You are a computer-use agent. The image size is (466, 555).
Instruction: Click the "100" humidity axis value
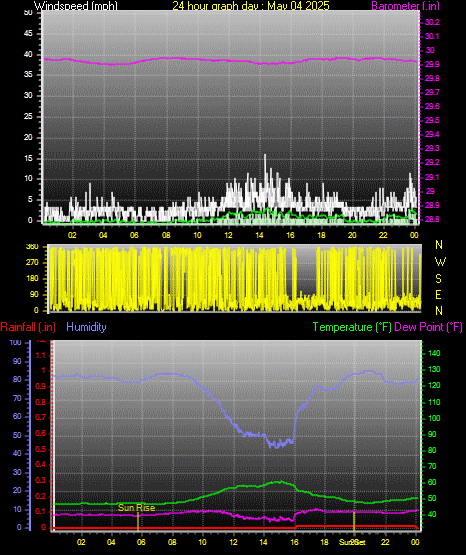point(16,343)
